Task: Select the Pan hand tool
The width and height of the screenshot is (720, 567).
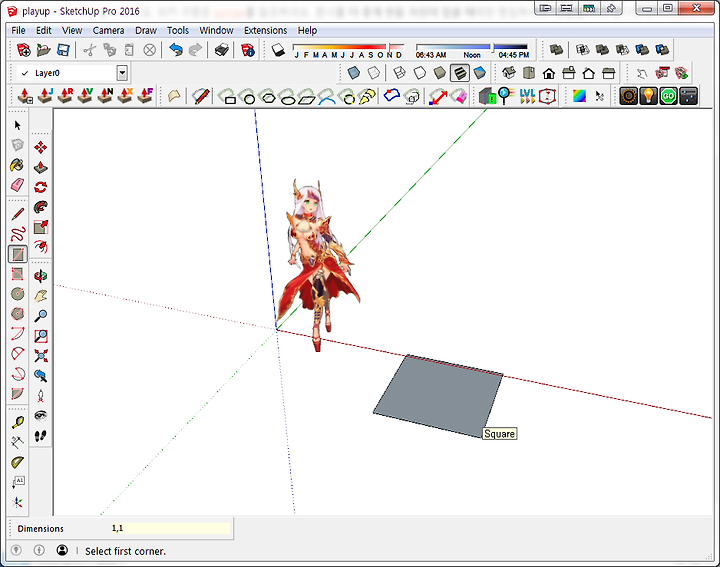Action: (x=40, y=296)
